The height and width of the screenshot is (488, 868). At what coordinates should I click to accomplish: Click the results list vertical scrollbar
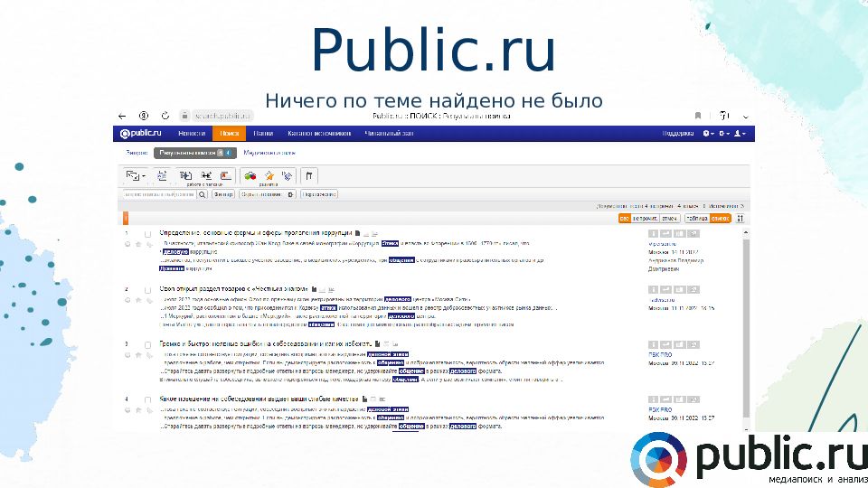tap(746, 328)
